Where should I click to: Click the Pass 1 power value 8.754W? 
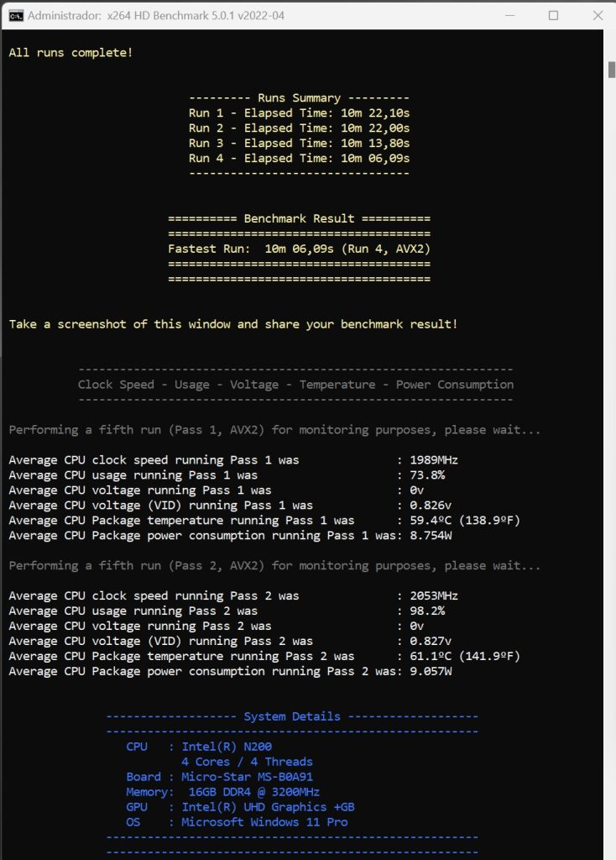click(431, 535)
